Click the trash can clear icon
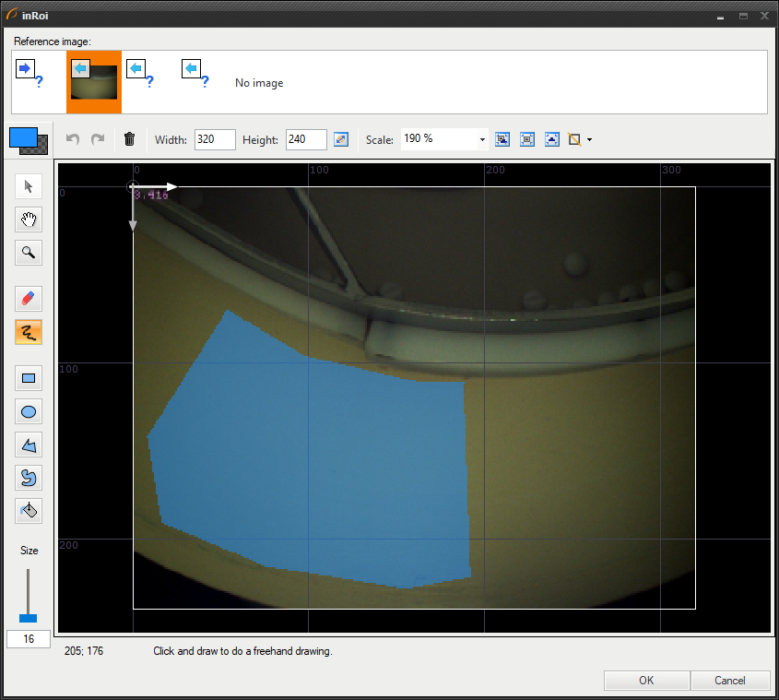 coord(129,139)
